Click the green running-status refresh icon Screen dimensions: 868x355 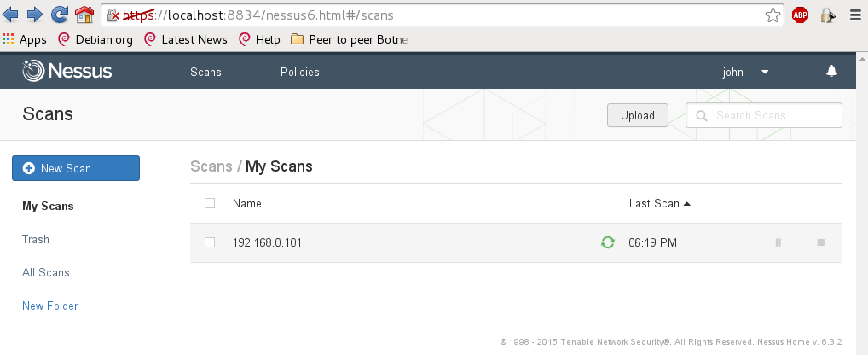point(608,242)
